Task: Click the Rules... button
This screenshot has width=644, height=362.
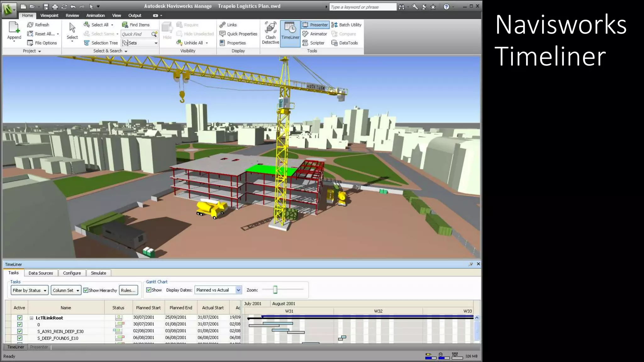Action: (128, 290)
